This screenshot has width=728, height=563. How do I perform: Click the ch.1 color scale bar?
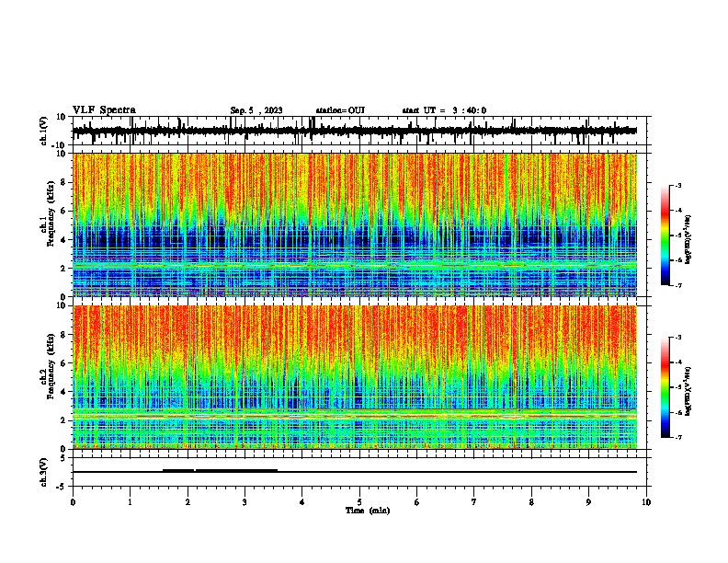(665, 236)
